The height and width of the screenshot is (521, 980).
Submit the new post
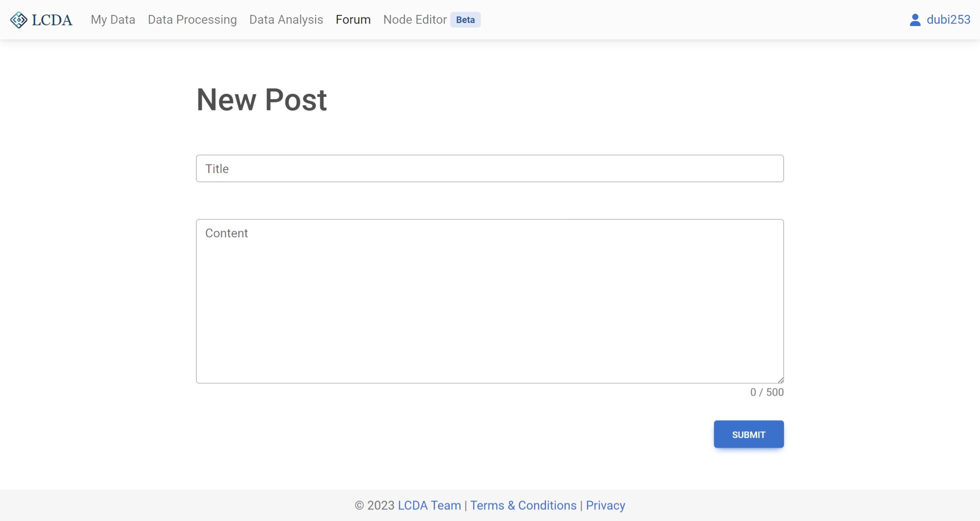tap(748, 434)
